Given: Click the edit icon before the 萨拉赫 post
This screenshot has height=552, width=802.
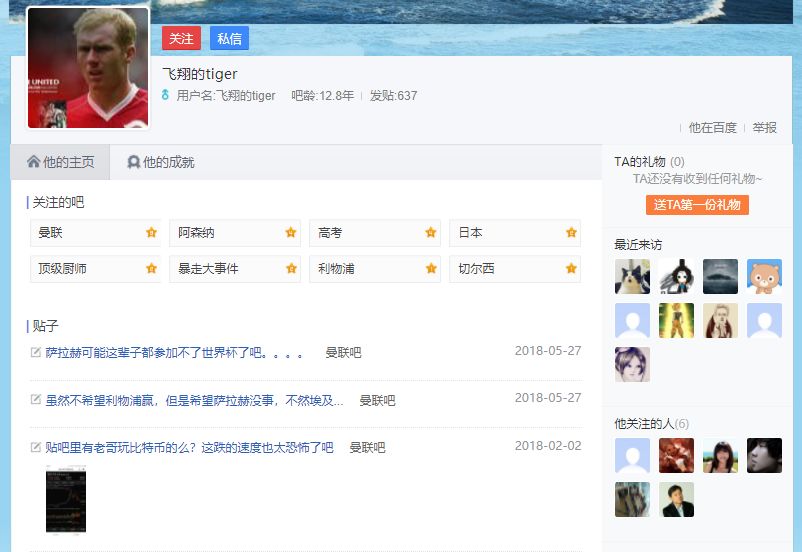Looking at the screenshot, I should coord(36,353).
